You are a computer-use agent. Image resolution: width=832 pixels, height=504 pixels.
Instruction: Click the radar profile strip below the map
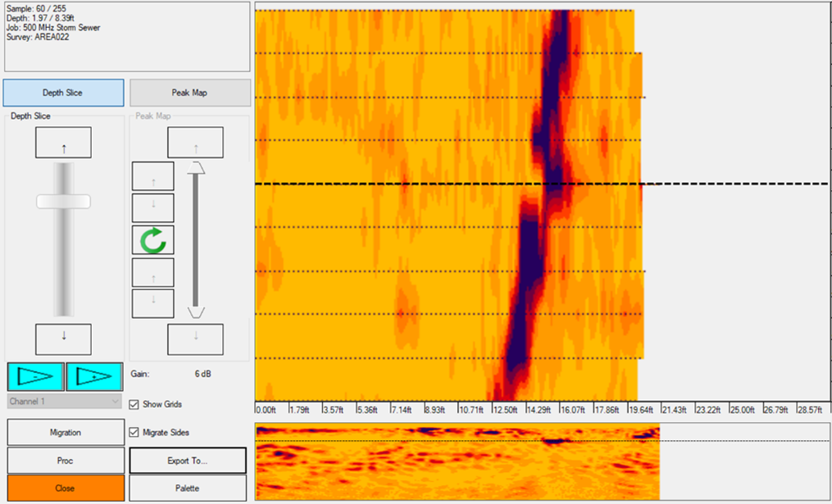pyautogui.click(x=457, y=461)
